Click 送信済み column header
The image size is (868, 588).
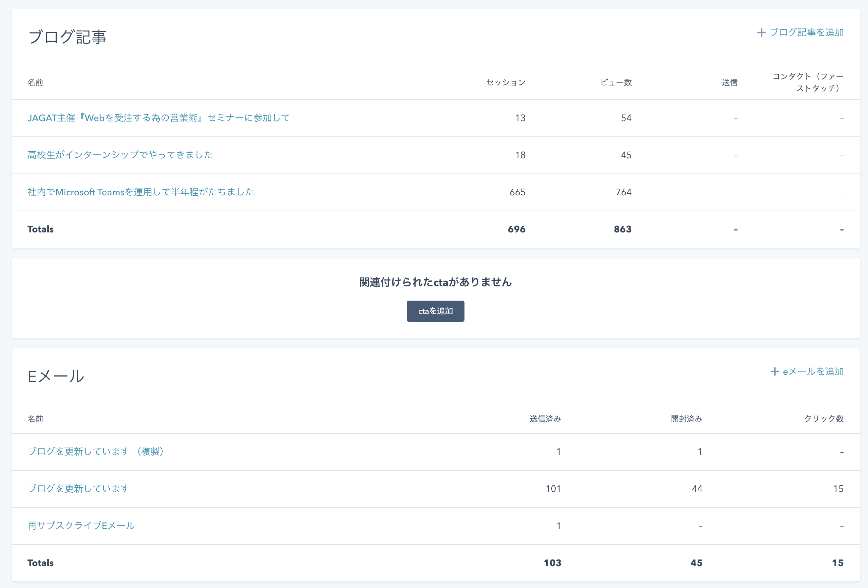coord(545,419)
